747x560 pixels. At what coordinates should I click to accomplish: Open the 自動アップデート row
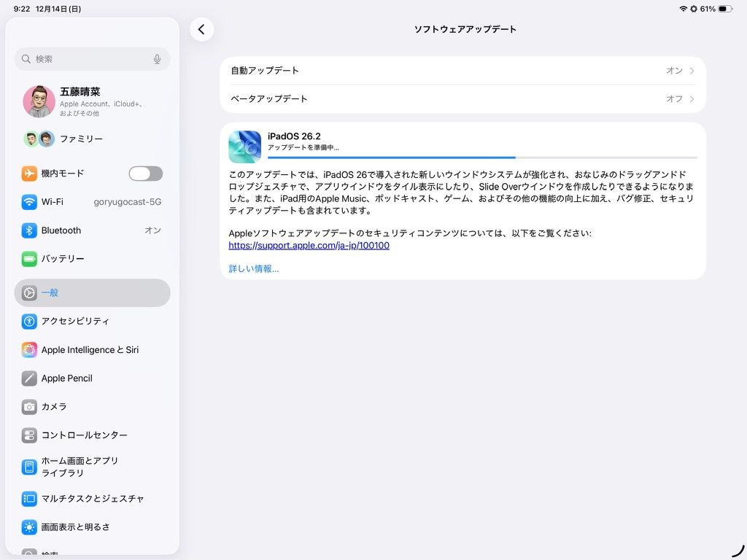(x=462, y=71)
